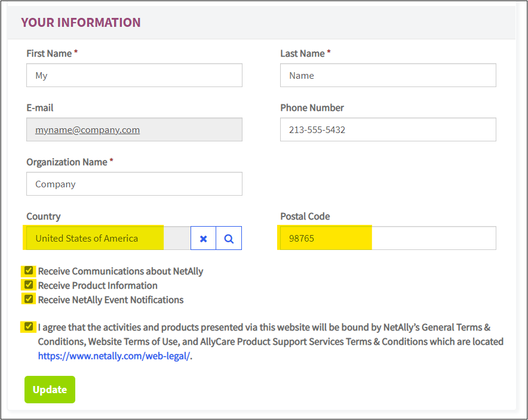Click the Organization Name field
The height and width of the screenshot is (420, 528).
click(134, 184)
